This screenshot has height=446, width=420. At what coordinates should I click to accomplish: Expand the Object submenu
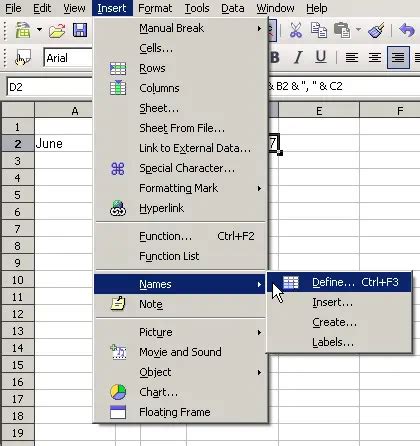coord(180,372)
